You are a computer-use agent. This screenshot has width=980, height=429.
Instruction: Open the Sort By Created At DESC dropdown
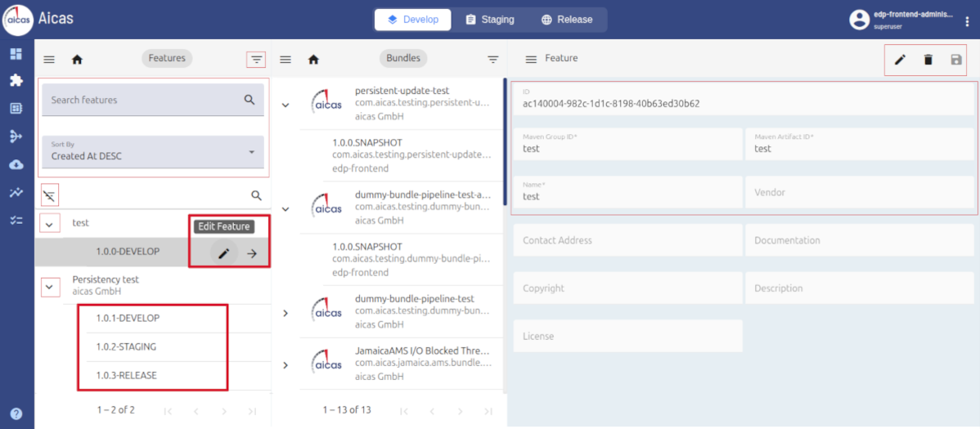[153, 151]
